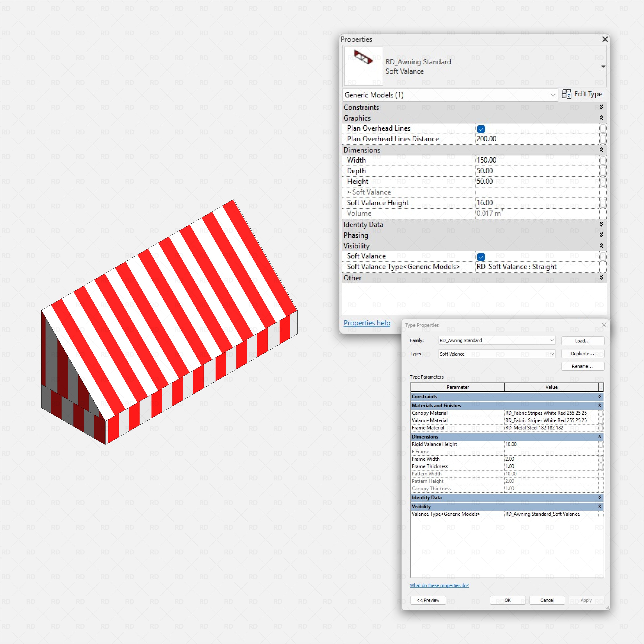
Task: Click OK in Type Properties
Action: [x=508, y=600]
